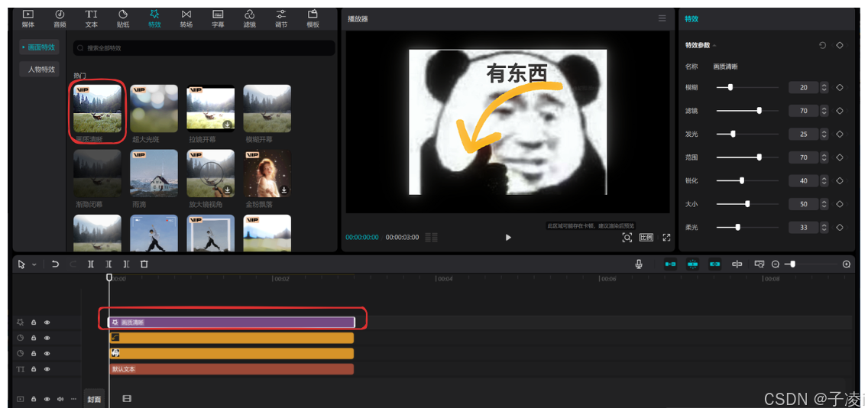Start voice recording with microphone icon
Image resolution: width=868 pixels, height=415 pixels.
point(639,264)
